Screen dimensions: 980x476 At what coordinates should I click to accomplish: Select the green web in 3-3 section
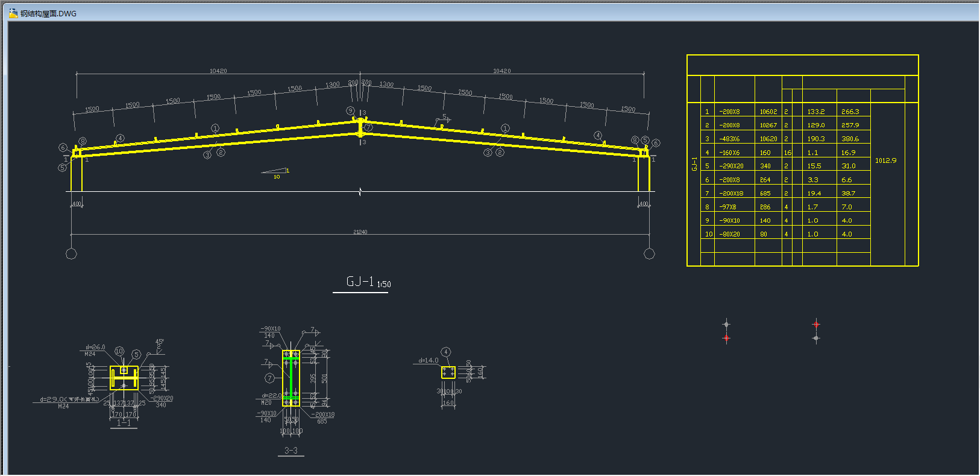(x=291, y=378)
